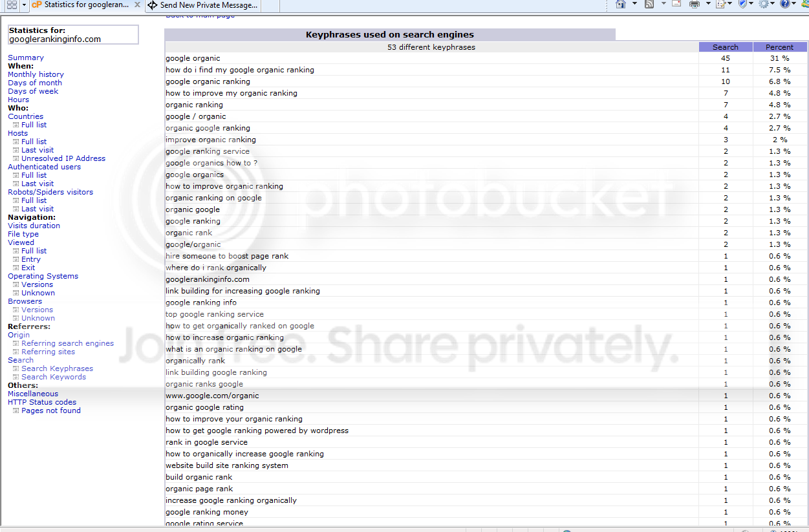This screenshot has height=532, width=809.
Task: Click the Safety shield icon
Action: (x=743, y=4)
